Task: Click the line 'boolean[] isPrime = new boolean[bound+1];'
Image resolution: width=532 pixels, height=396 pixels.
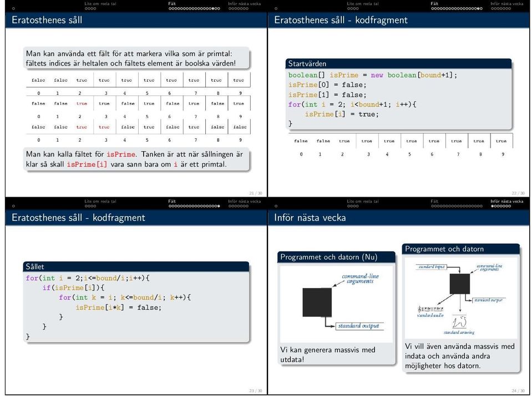Action: [373, 75]
